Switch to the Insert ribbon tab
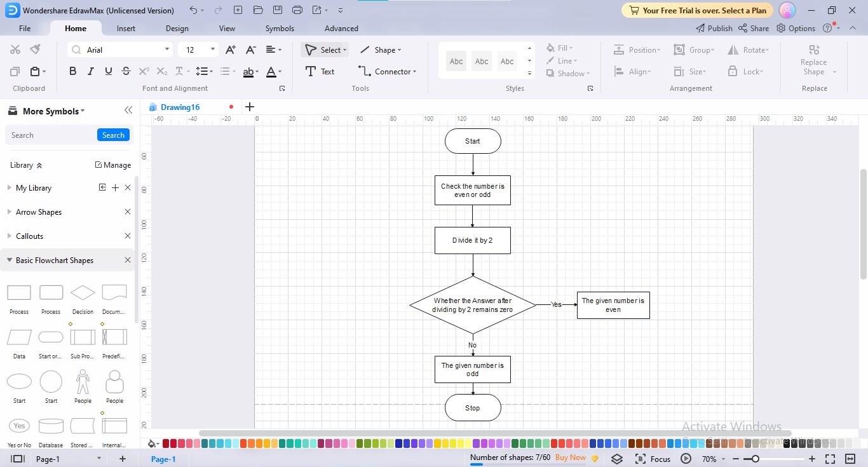This screenshot has width=868, height=467. (x=126, y=28)
